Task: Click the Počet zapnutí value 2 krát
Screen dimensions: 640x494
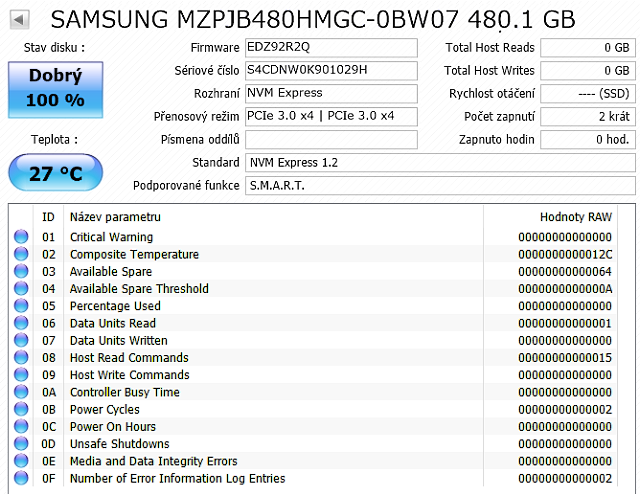Action: (588, 116)
